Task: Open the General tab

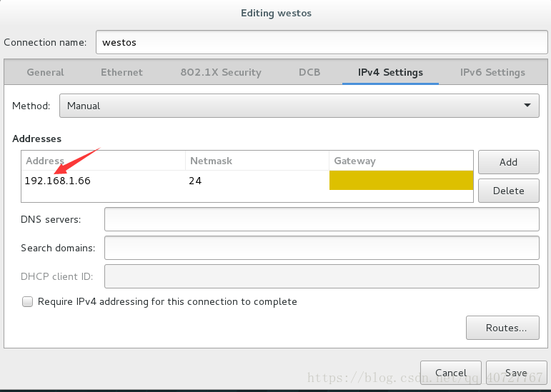Action: [45, 72]
